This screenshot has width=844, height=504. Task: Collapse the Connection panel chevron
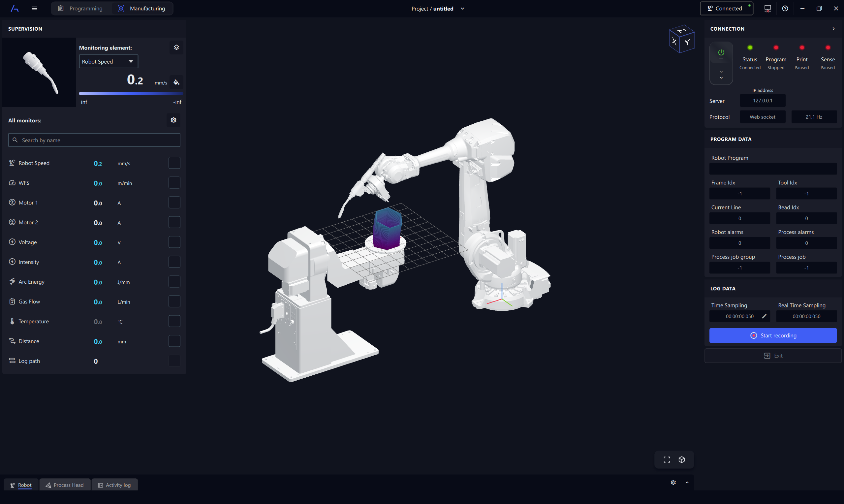coord(833,29)
